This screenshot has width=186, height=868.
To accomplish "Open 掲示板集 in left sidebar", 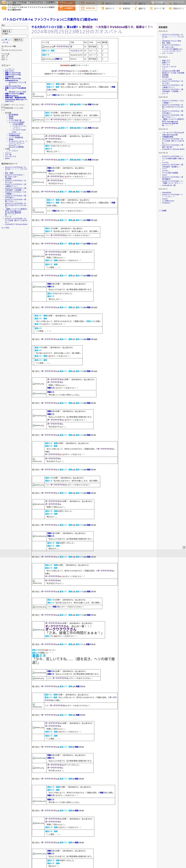I will [8, 113].
